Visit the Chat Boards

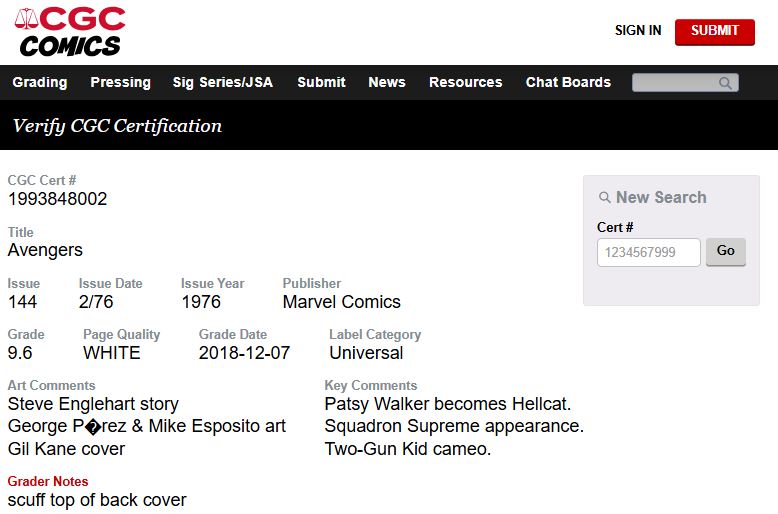[x=568, y=82]
